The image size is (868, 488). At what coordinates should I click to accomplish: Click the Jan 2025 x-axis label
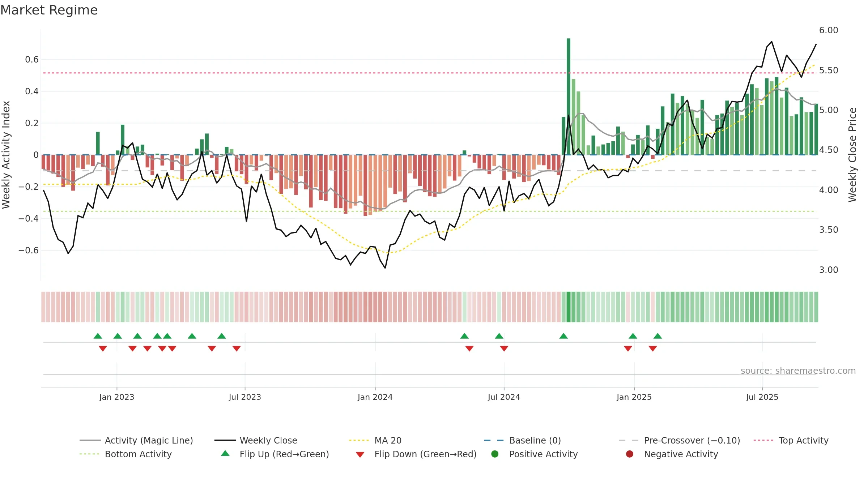point(634,397)
